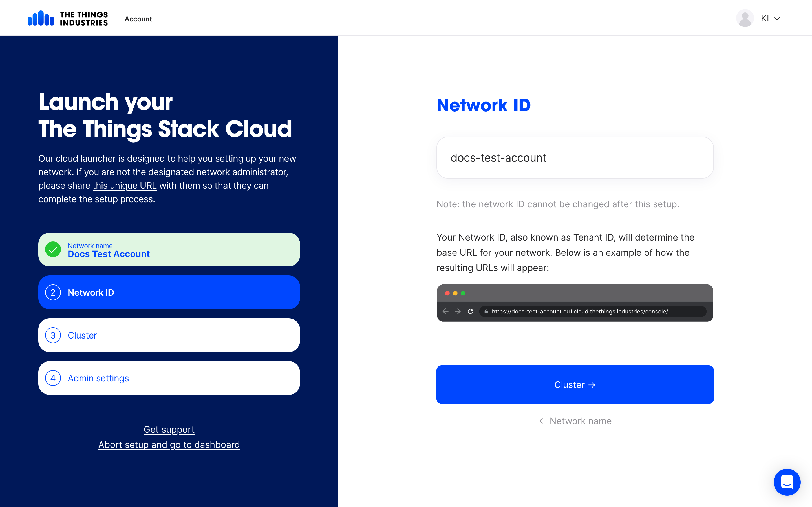This screenshot has height=507, width=812.
Task: Click the step 2 Network ID circle icon
Action: point(53,292)
